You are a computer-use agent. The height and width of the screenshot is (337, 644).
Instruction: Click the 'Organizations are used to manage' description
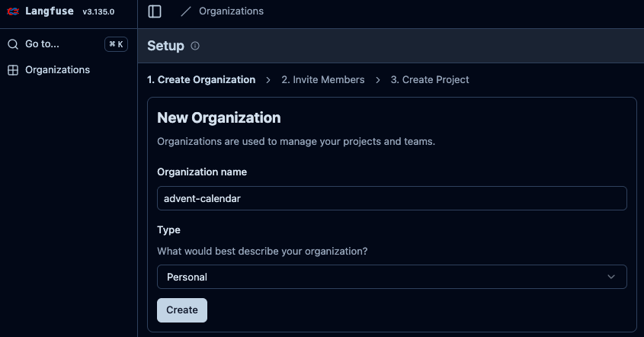tap(296, 141)
